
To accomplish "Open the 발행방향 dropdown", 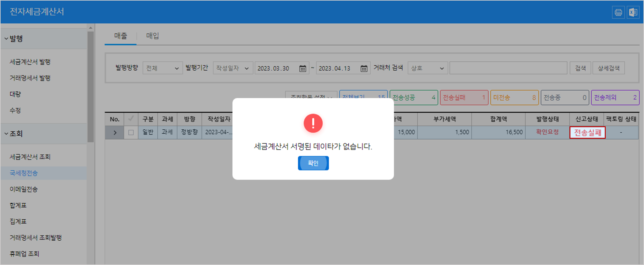I will (162, 68).
